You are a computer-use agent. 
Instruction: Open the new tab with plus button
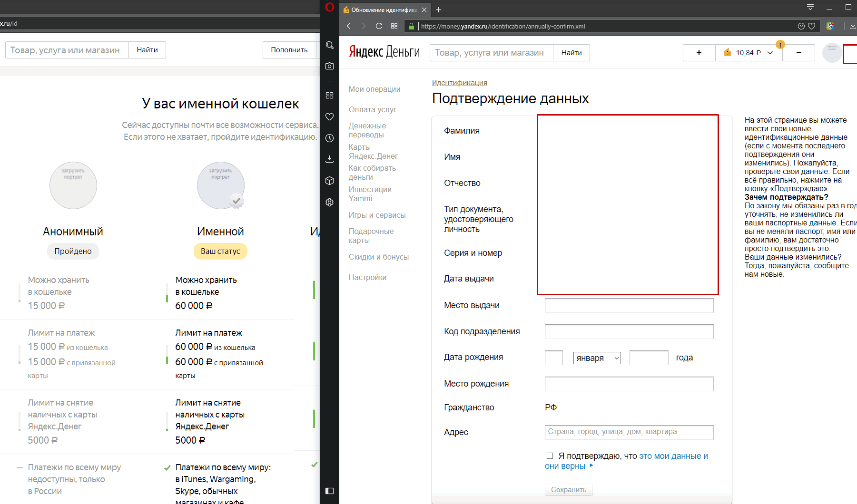coord(438,10)
